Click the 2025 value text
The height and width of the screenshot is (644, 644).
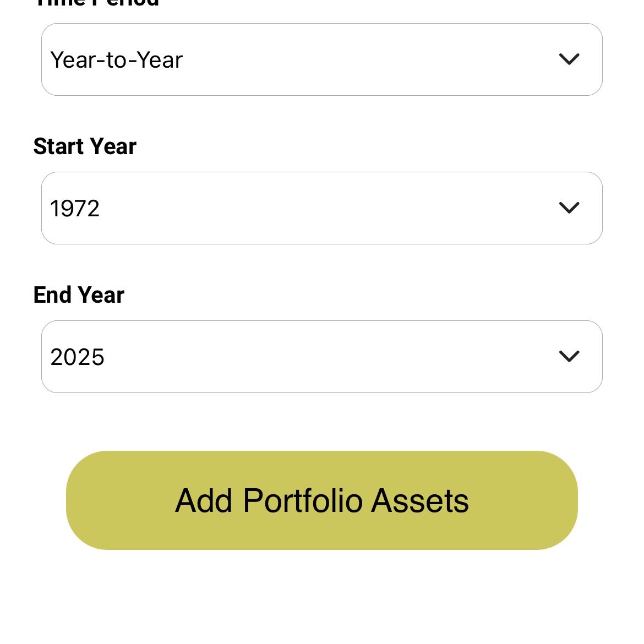pyautogui.click(x=77, y=357)
